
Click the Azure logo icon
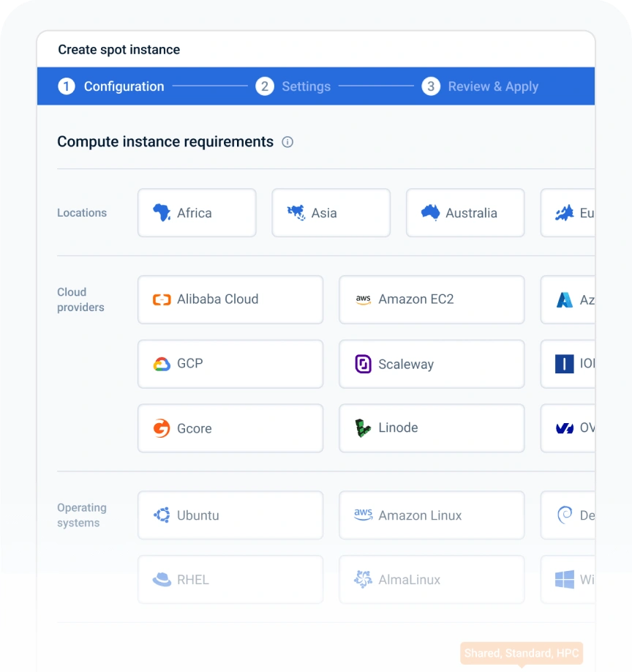click(x=565, y=299)
